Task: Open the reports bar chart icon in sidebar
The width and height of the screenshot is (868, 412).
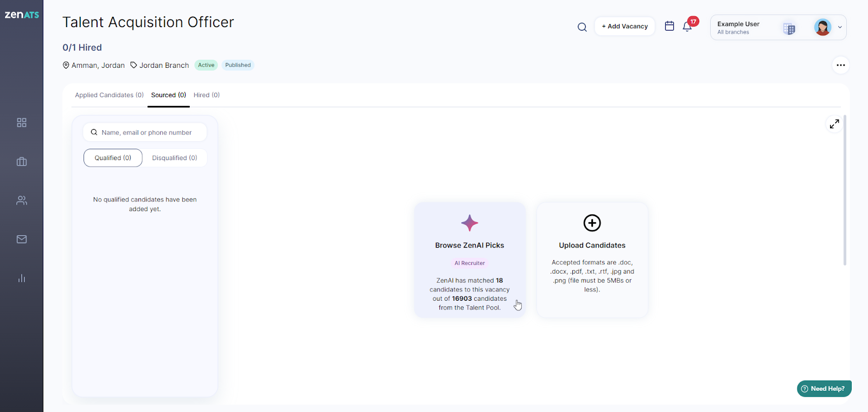Action: click(x=22, y=278)
